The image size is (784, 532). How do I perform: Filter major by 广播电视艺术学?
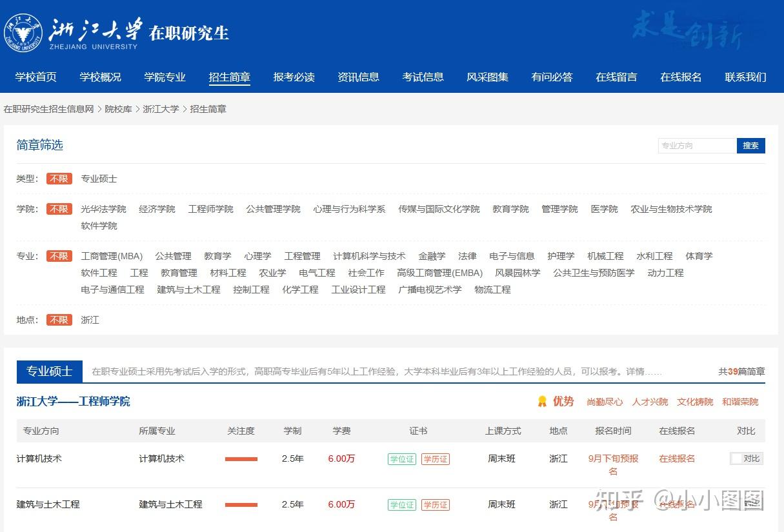tap(430, 290)
